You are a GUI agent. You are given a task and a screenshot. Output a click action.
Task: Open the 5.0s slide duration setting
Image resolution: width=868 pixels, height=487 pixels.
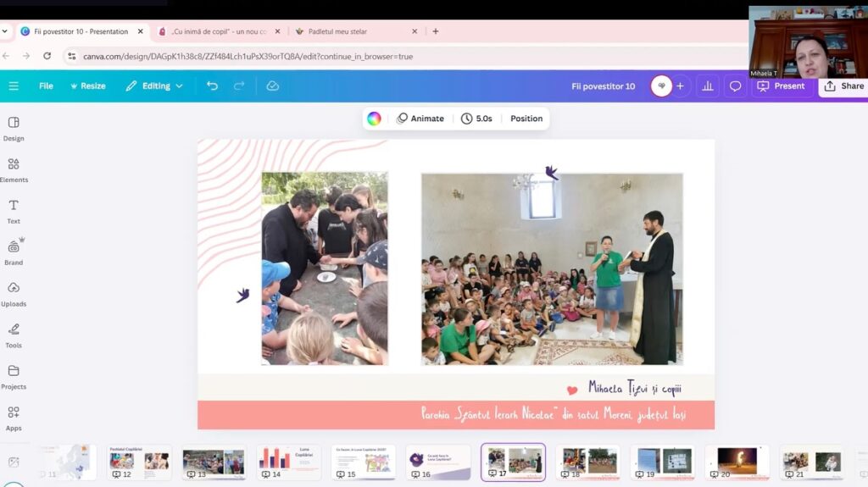tap(476, 119)
